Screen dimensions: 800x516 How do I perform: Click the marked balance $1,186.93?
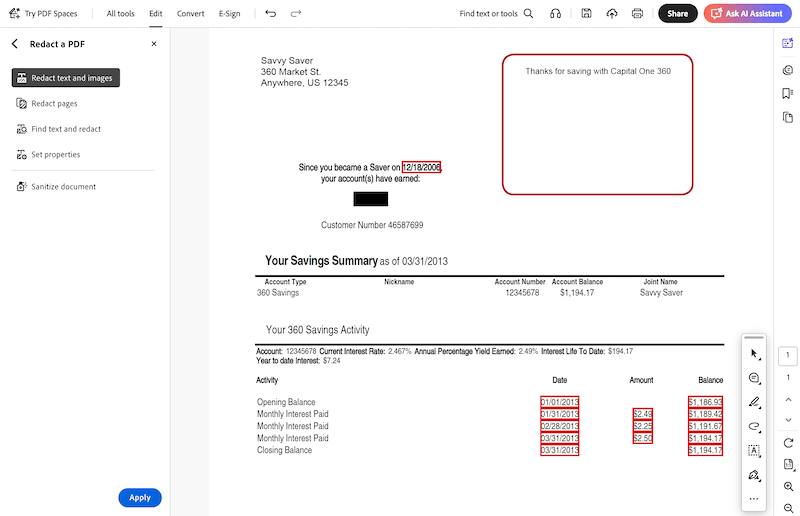pyautogui.click(x=705, y=402)
